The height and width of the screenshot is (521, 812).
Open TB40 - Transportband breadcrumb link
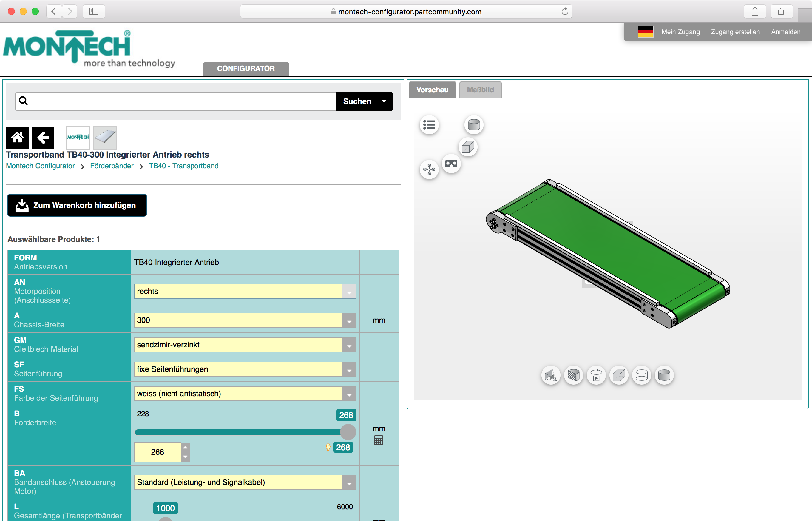click(184, 166)
